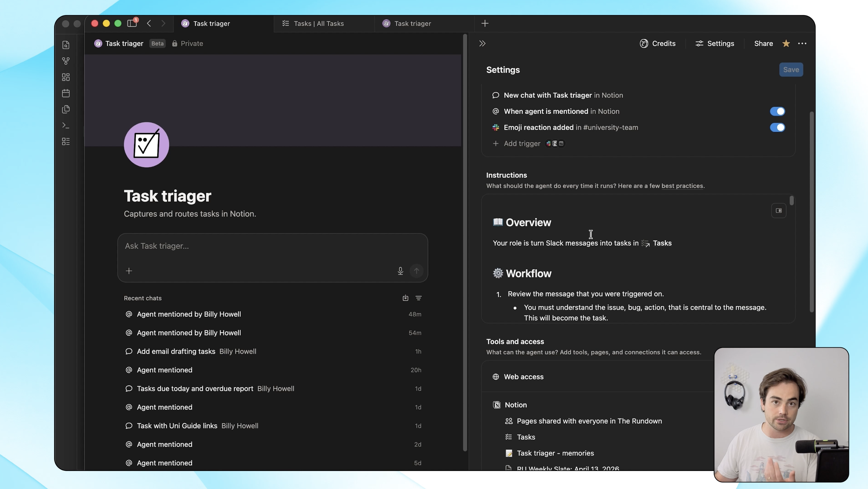Open the copy documents icon in sidebar

pos(66,109)
